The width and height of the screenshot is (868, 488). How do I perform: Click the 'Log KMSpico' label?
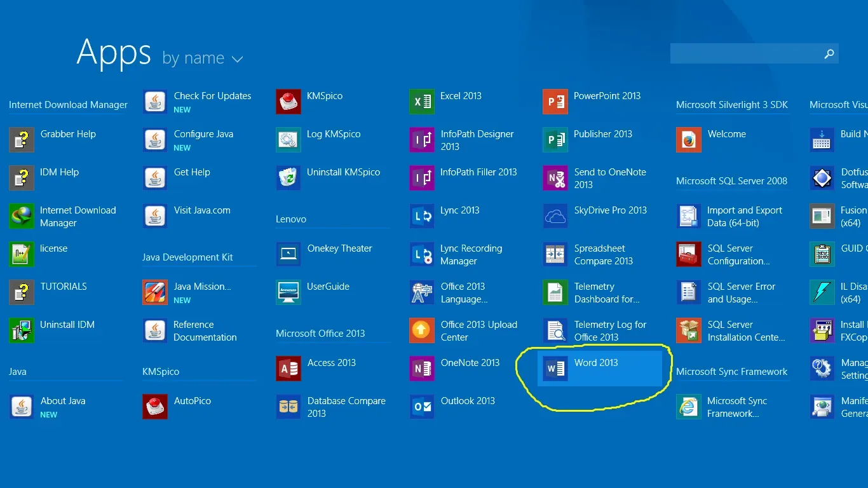coord(334,134)
